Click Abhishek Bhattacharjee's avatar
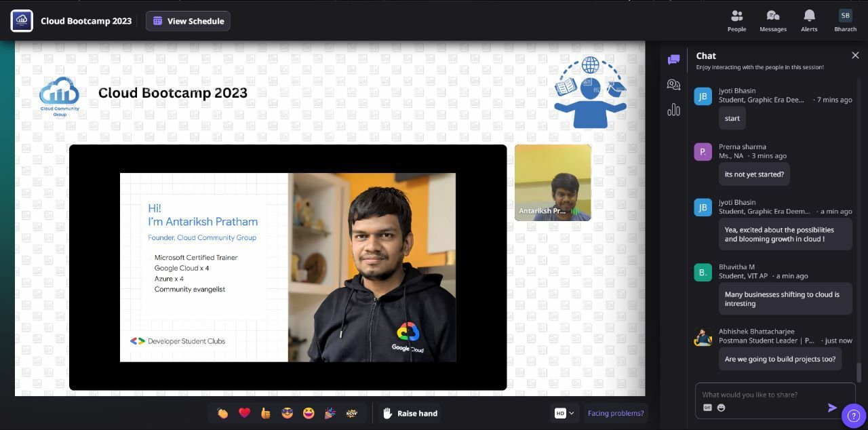The height and width of the screenshot is (430, 868). pyautogui.click(x=703, y=337)
